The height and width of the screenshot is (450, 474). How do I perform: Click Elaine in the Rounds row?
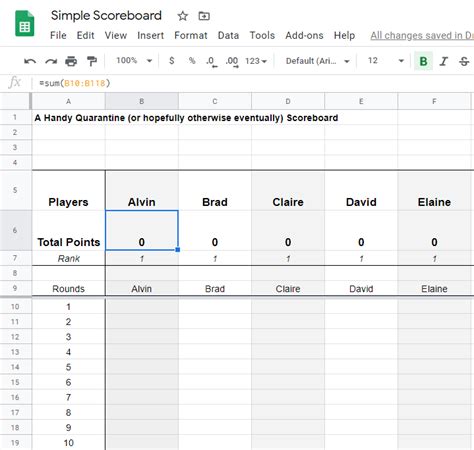[434, 288]
